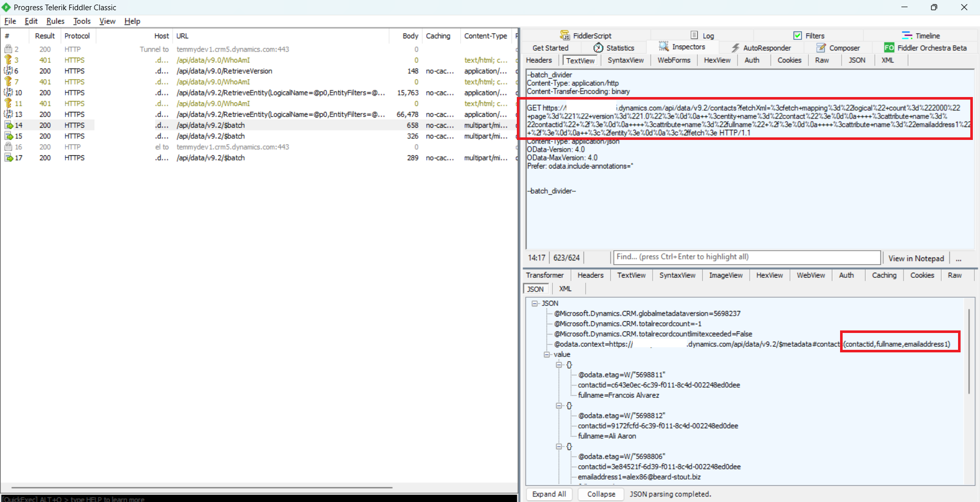Image resolution: width=980 pixels, height=502 pixels.
Task: Collapse the object node with etag 5698806
Action: (559, 446)
